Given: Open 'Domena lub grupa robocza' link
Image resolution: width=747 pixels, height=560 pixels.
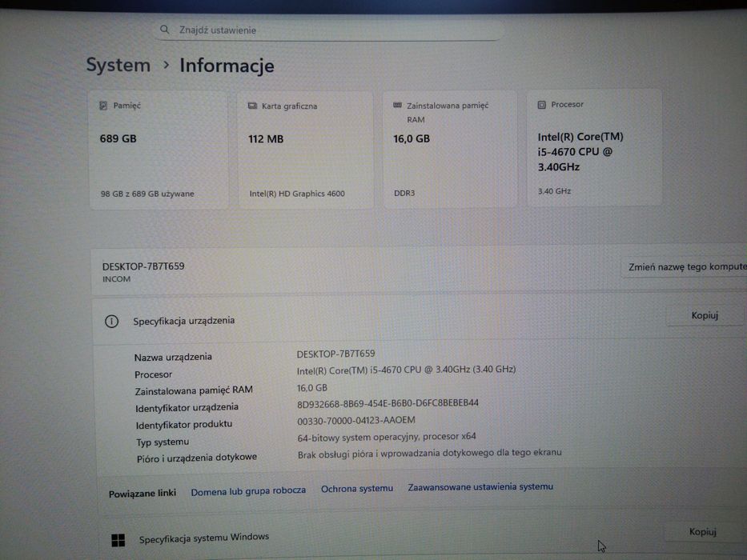Looking at the screenshot, I should click(248, 491).
